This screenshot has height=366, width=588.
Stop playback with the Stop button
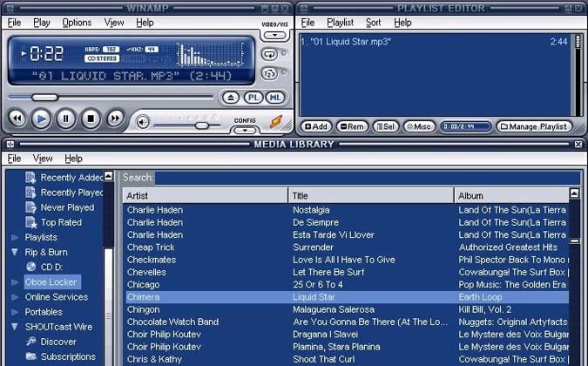[x=91, y=119]
